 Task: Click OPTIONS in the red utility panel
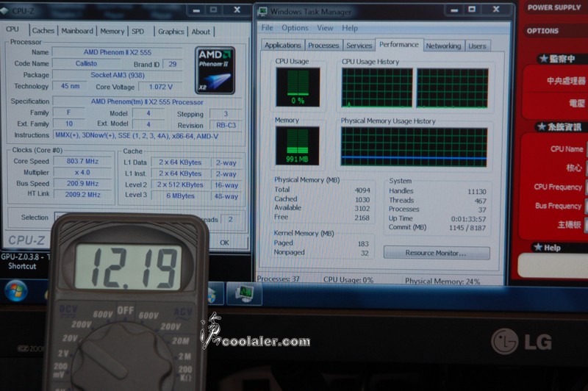542,31
